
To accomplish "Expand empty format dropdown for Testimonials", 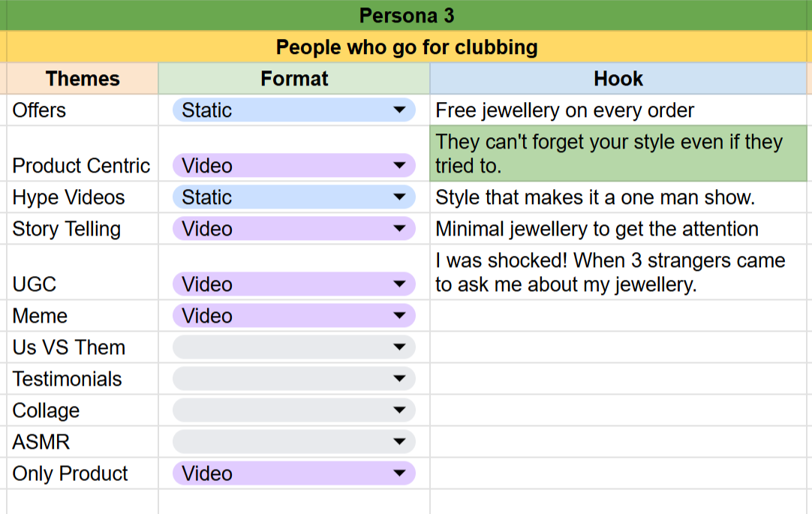I will tap(398, 379).
